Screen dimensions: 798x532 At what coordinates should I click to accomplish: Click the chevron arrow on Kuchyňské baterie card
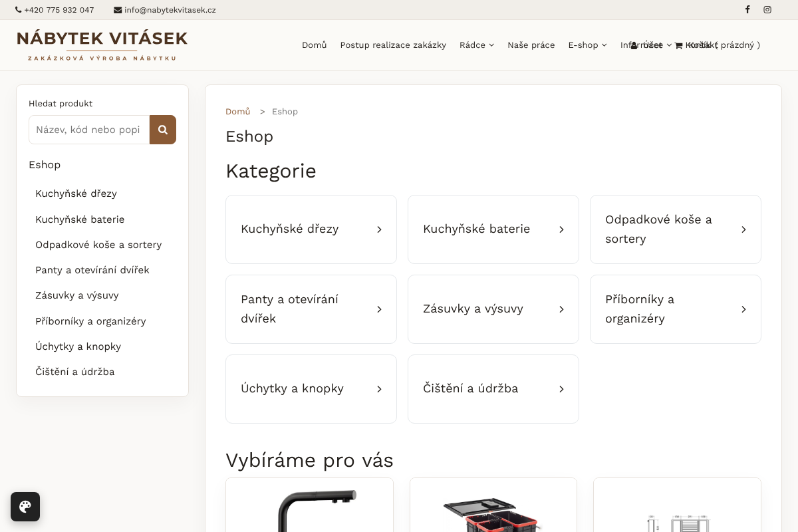tap(561, 229)
